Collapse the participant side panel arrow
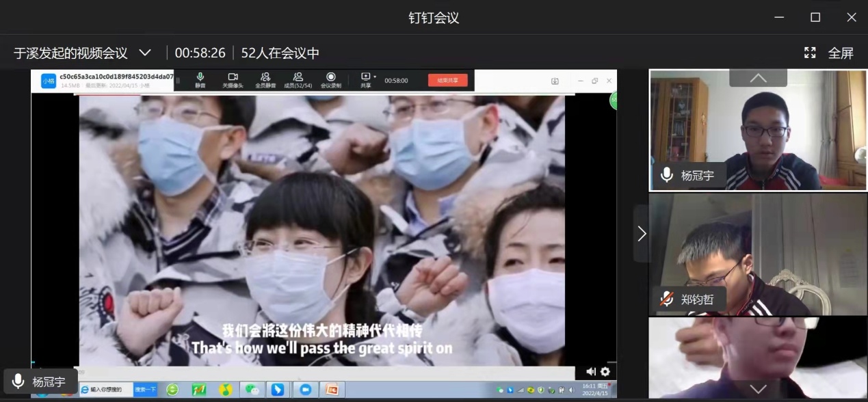The image size is (868, 402). tap(642, 234)
